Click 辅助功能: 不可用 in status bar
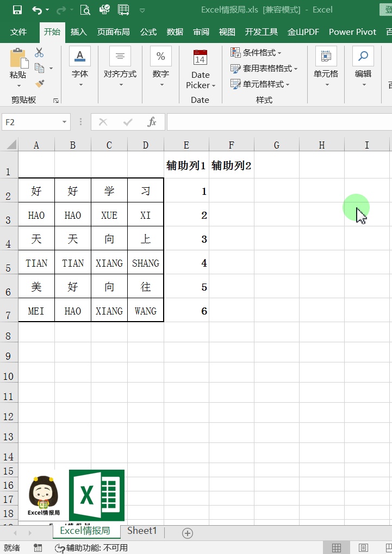Image resolution: width=392 pixels, height=554 pixels. tap(91, 548)
